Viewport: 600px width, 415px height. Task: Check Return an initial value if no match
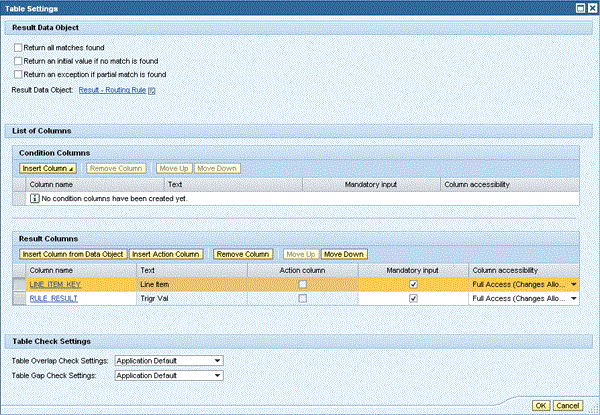pos(18,61)
